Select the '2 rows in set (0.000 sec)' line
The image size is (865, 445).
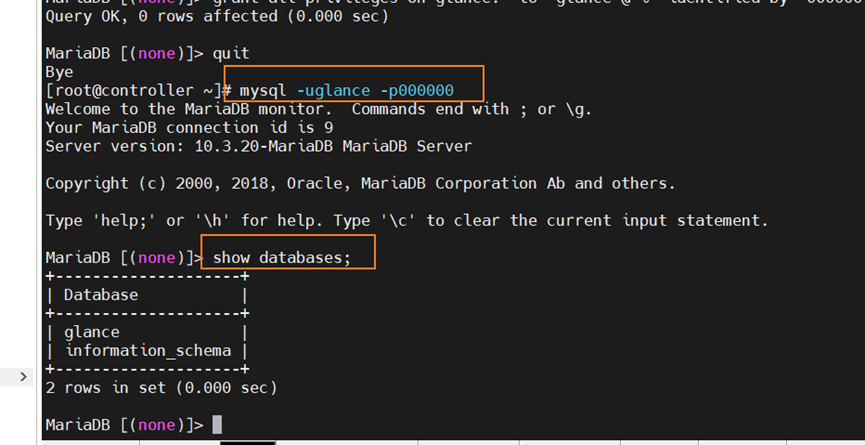pos(162,388)
